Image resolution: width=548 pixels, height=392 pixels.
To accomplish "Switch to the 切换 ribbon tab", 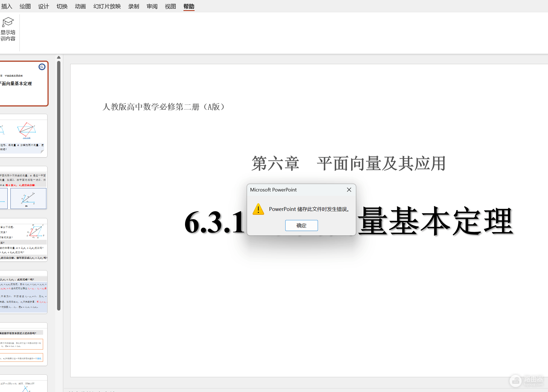I will (62, 6).
